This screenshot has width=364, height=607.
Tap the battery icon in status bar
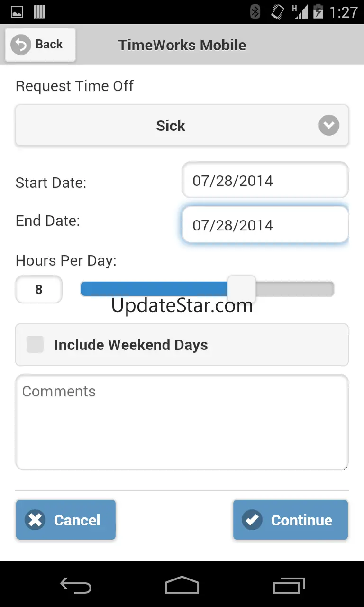point(318,12)
